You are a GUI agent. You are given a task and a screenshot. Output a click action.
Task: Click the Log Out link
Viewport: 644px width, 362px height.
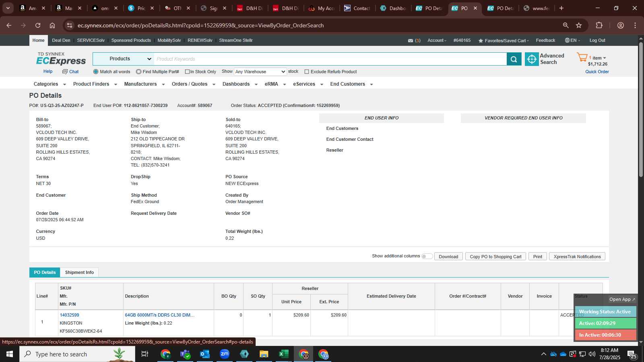coord(597,40)
